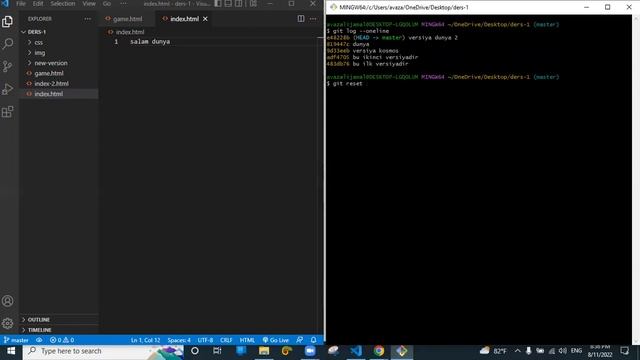The image size is (640, 360).
Task: Click the volume icon in system tray
Action: point(563,351)
